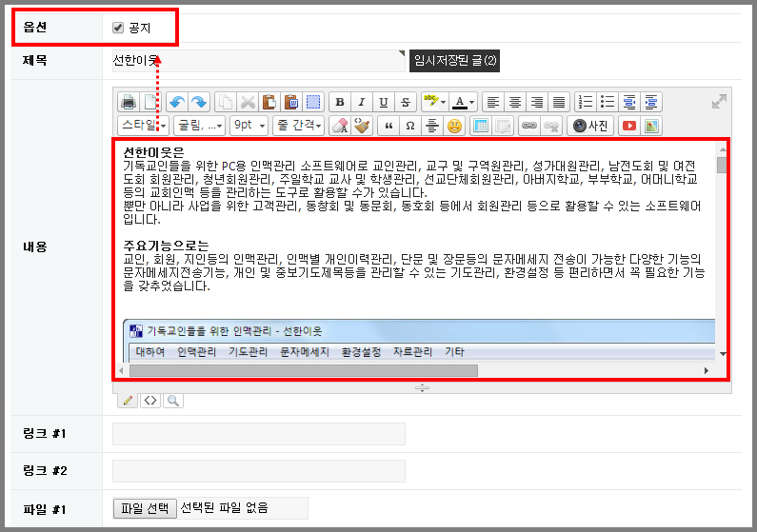Open the 굴림 font dropdown
Image resolution: width=757 pixels, height=532 pixels.
[200, 126]
